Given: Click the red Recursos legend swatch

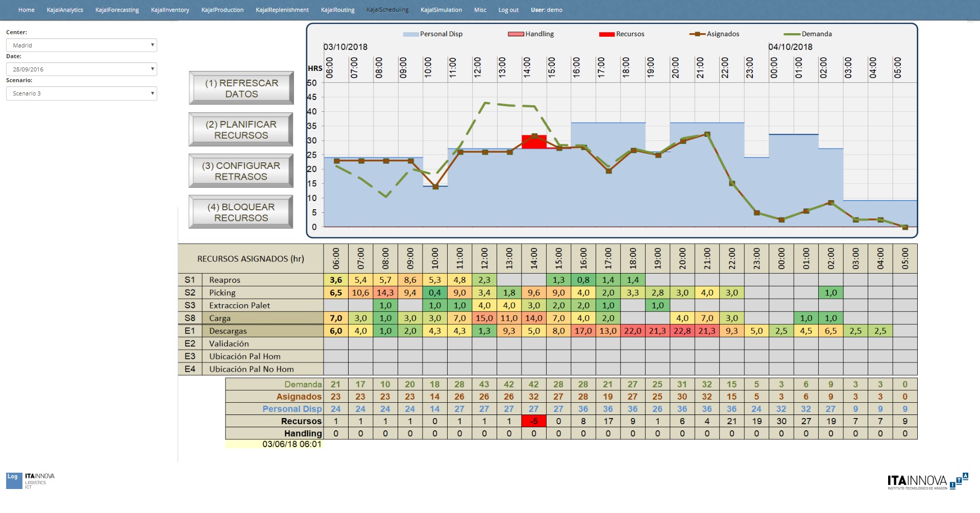Looking at the screenshot, I should [x=606, y=34].
